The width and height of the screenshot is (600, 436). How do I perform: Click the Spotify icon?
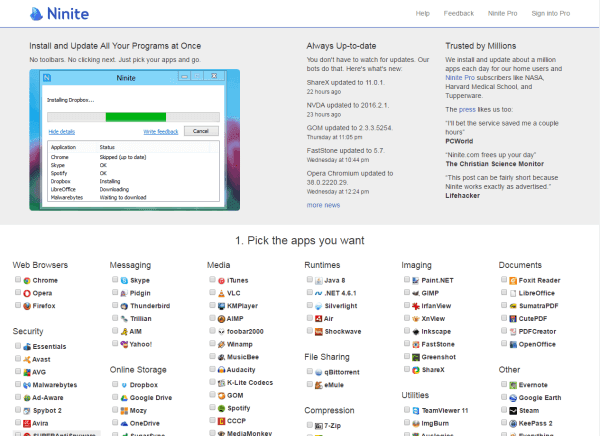(222, 408)
